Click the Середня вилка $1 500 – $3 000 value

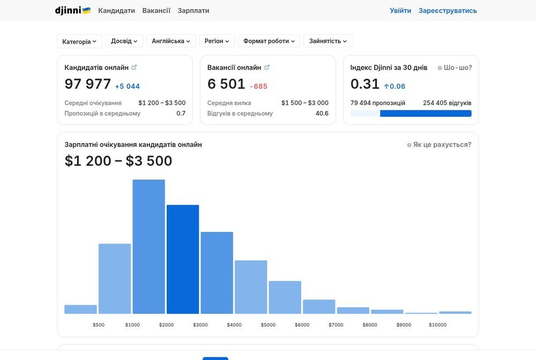305,103
